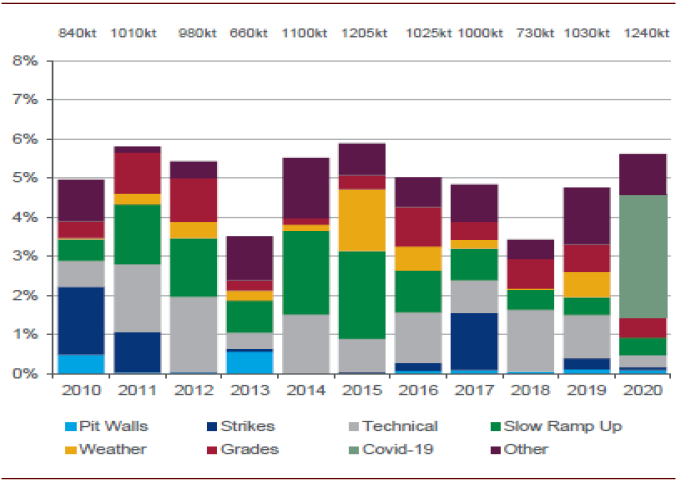
Task: Click the Strikes segment in the 2010 bar
Action: (x=81, y=321)
